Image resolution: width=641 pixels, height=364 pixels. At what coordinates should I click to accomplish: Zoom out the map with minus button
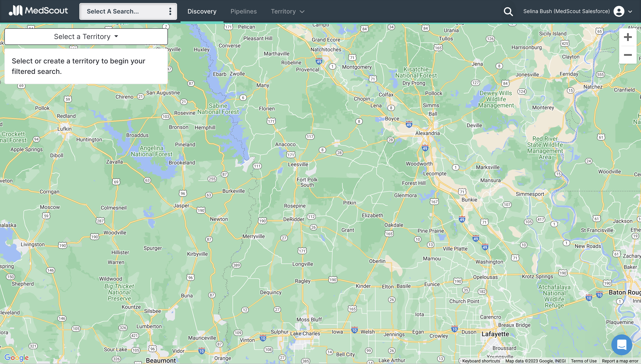point(627,55)
